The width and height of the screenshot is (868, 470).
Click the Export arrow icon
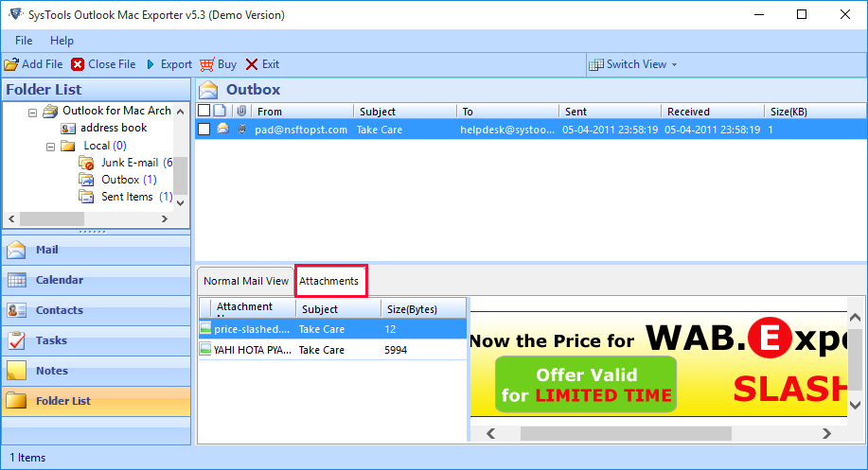point(151,64)
